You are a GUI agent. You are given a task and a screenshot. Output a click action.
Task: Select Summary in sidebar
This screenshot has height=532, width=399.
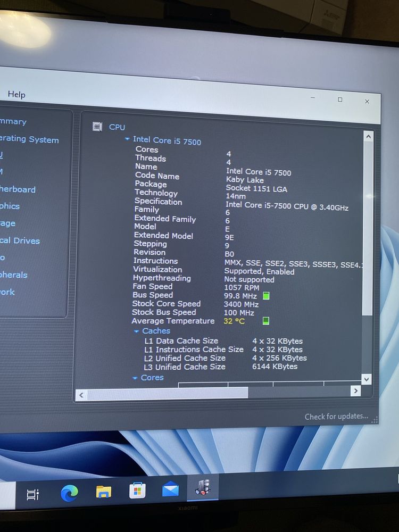pos(13,121)
